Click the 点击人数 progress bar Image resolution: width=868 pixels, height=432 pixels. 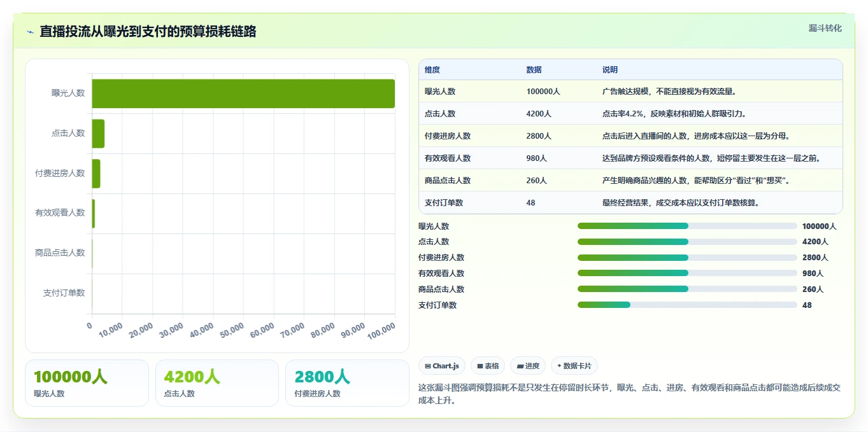(x=687, y=242)
